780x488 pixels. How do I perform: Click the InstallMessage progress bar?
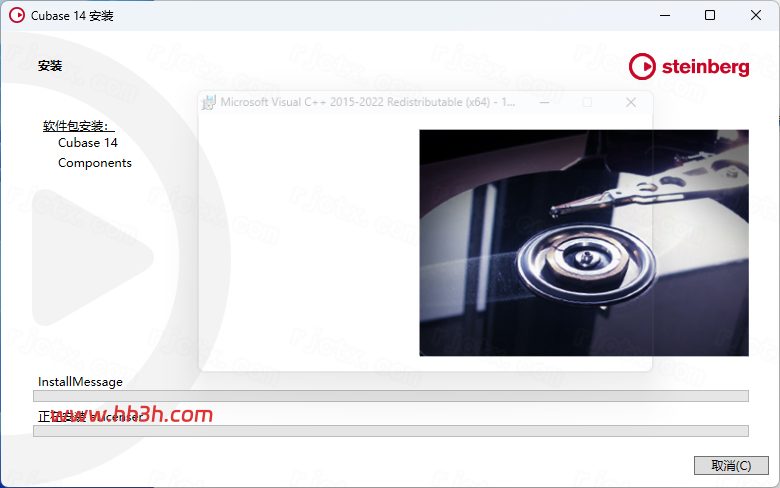pyautogui.click(x=390, y=396)
